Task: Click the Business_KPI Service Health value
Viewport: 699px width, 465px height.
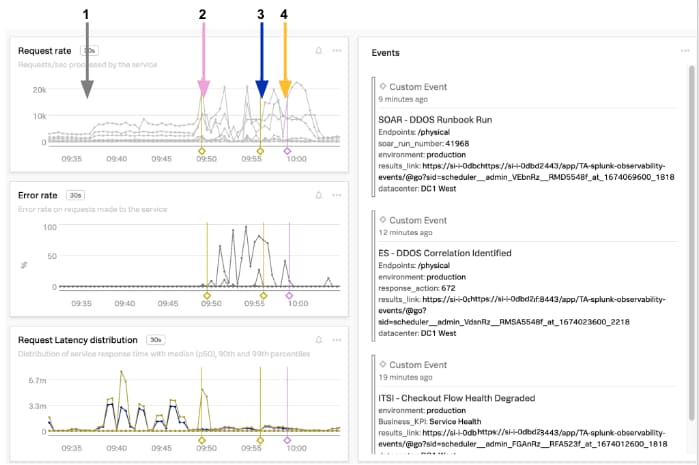Action: (x=455, y=421)
